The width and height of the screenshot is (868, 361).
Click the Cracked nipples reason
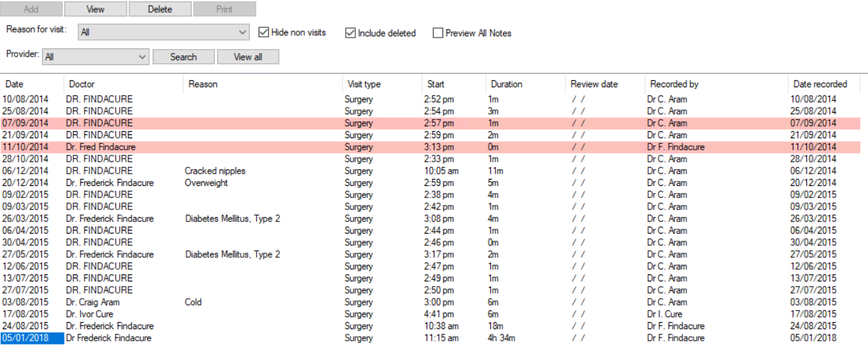pyautogui.click(x=215, y=171)
